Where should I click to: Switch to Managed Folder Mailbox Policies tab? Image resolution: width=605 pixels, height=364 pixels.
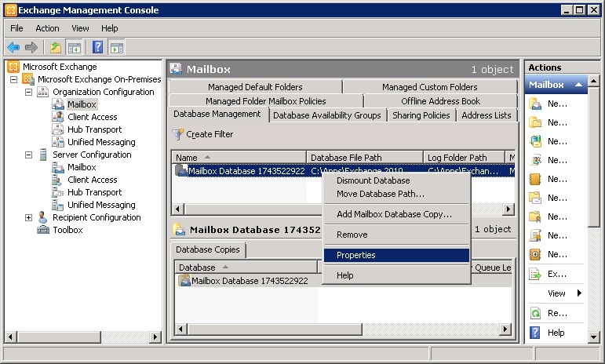266,101
